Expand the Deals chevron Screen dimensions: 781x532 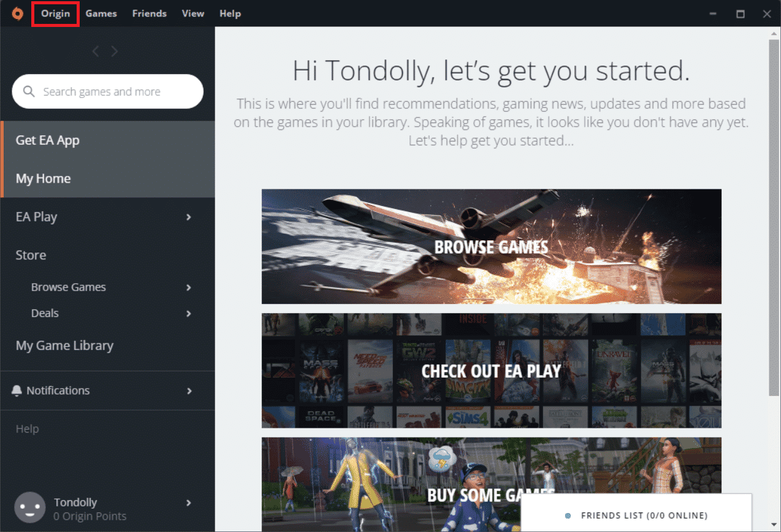pyautogui.click(x=189, y=313)
